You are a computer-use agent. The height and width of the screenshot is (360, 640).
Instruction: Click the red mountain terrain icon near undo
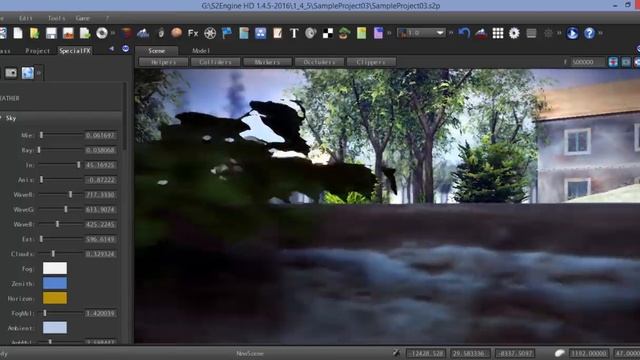tap(481, 33)
